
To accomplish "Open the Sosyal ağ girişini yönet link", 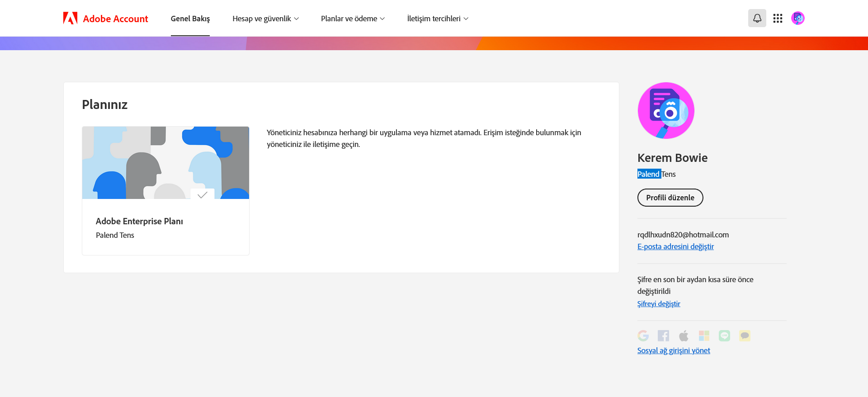I will click(674, 350).
